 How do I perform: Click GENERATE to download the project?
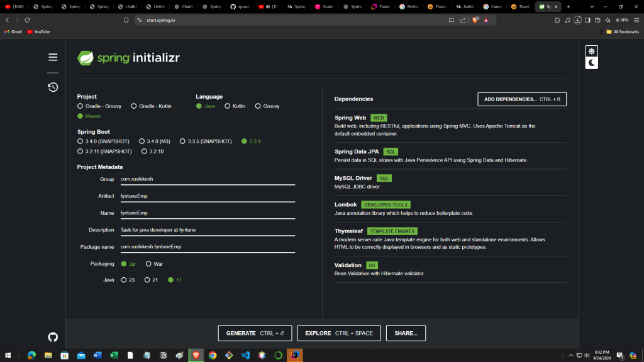[255, 333]
